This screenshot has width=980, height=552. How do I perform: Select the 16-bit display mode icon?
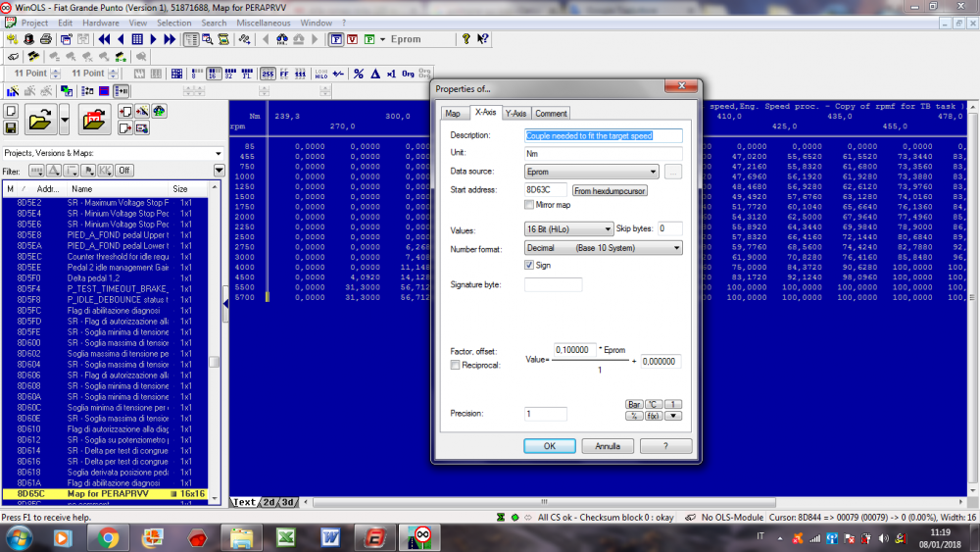click(213, 74)
